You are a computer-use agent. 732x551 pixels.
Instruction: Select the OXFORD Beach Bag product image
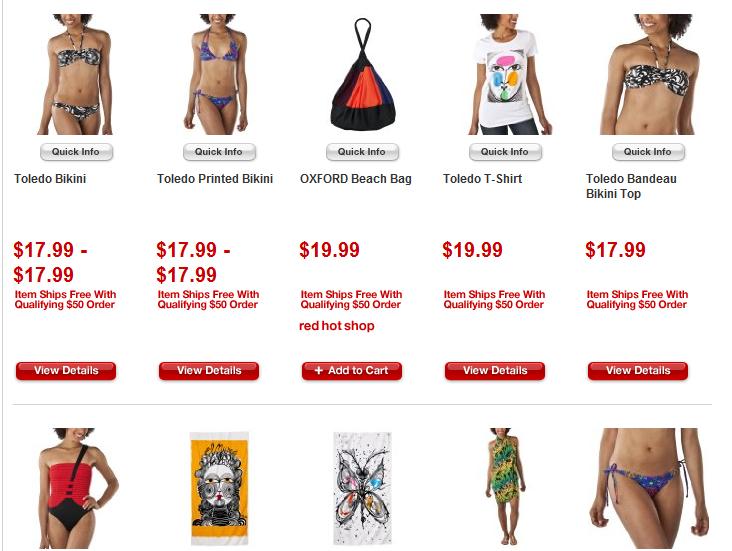tap(362, 75)
